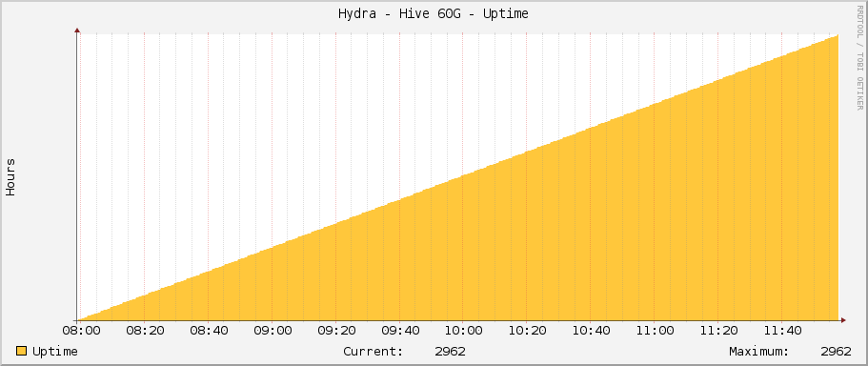Click the 08:40 time axis label
The width and height of the screenshot is (868, 366).
point(209,331)
